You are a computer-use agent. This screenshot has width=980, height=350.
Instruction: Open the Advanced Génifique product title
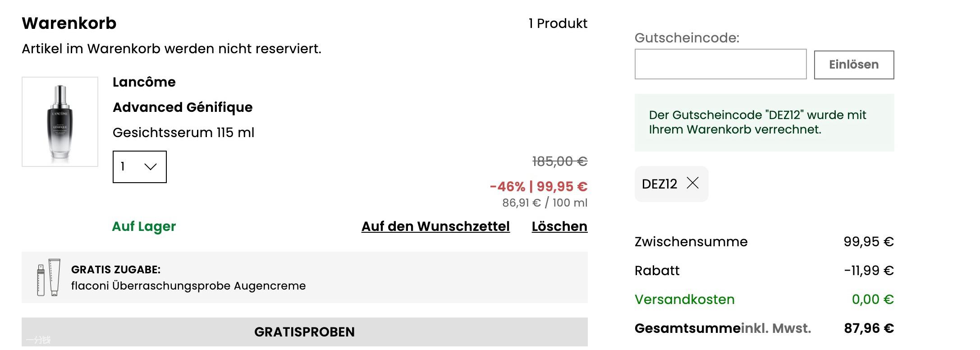point(183,107)
